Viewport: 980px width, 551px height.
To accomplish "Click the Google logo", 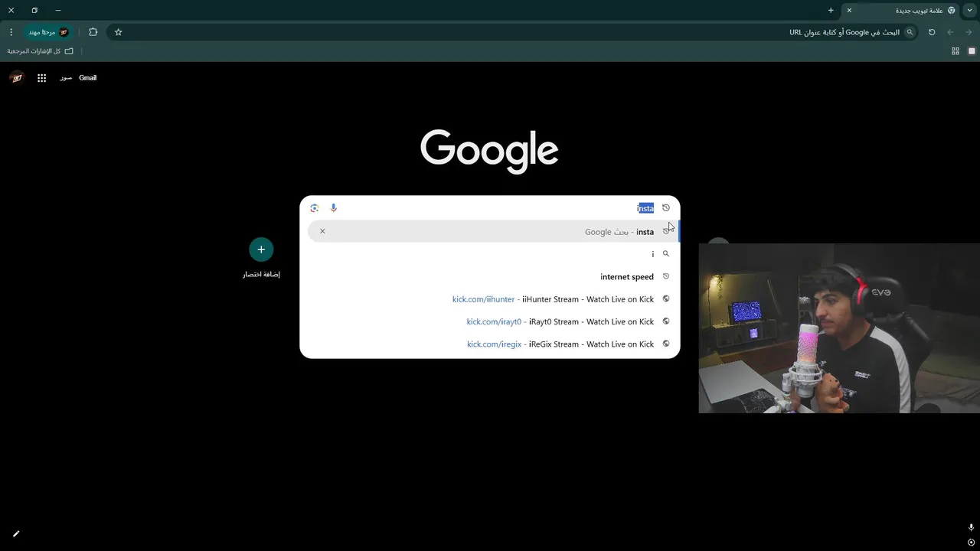I will (x=489, y=151).
